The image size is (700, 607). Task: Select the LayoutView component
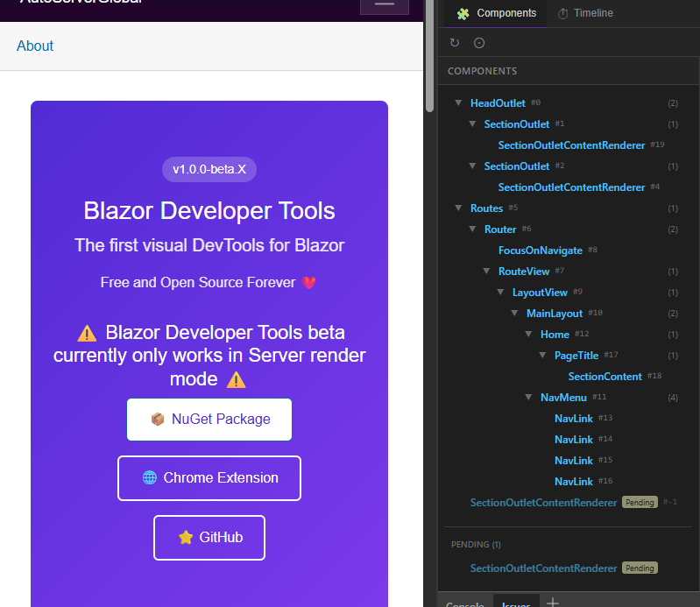click(540, 293)
